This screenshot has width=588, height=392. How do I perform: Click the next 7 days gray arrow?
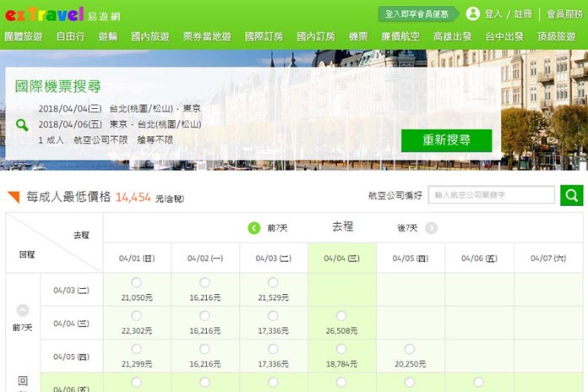(431, 228)
